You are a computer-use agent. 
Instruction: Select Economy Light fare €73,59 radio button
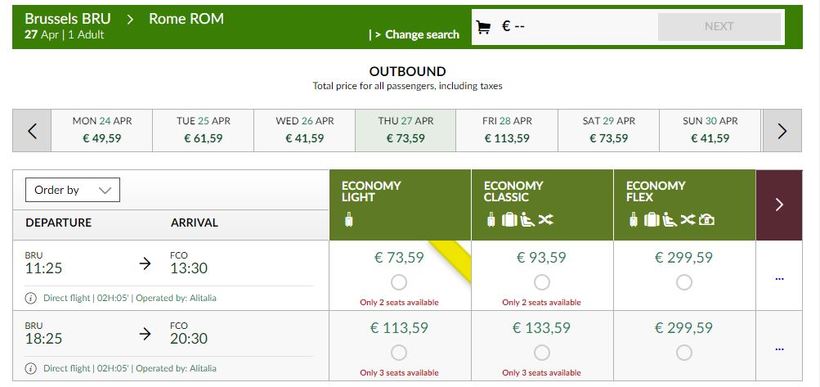pos(399,283)
